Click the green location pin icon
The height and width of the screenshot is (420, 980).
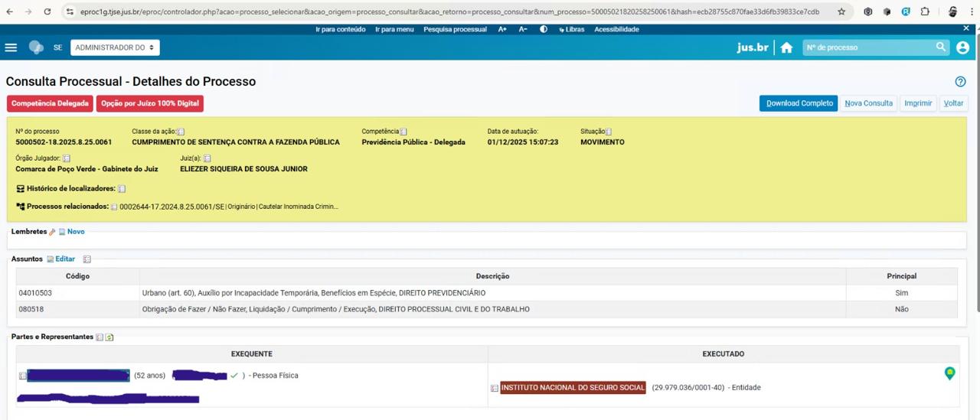point(949,373)
